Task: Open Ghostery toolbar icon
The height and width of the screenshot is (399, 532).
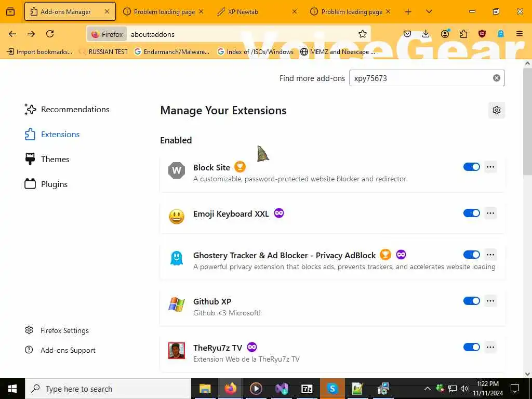Action: (x=500, y=34)
